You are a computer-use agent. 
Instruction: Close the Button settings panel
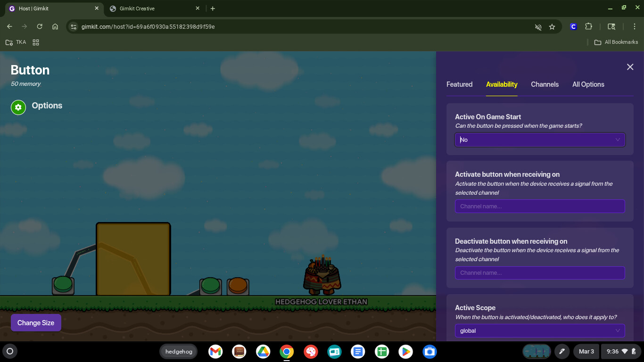(630, 67)
